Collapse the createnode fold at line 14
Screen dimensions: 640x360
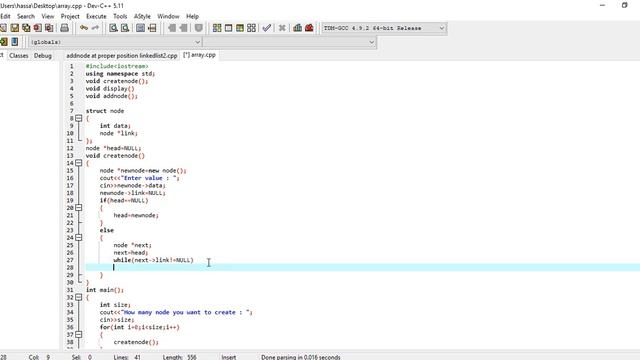[x=79, y=163]
